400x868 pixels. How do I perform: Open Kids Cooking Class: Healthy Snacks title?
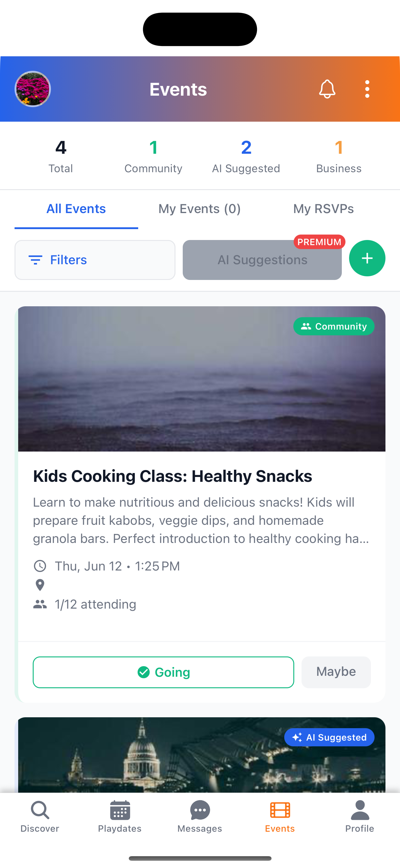point(172,476)
